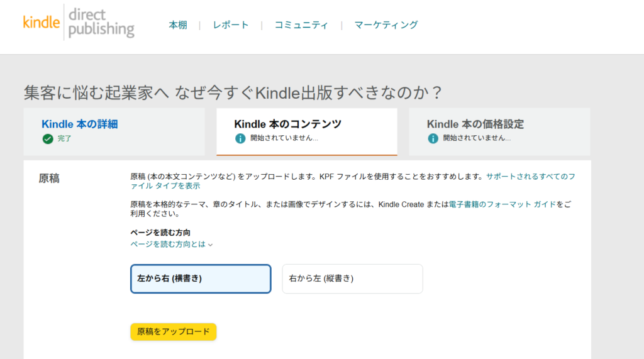Screen dimensions: 644x359
Task: Expand the chevron beside ページを読む方向とは
Action: point(211,245)
